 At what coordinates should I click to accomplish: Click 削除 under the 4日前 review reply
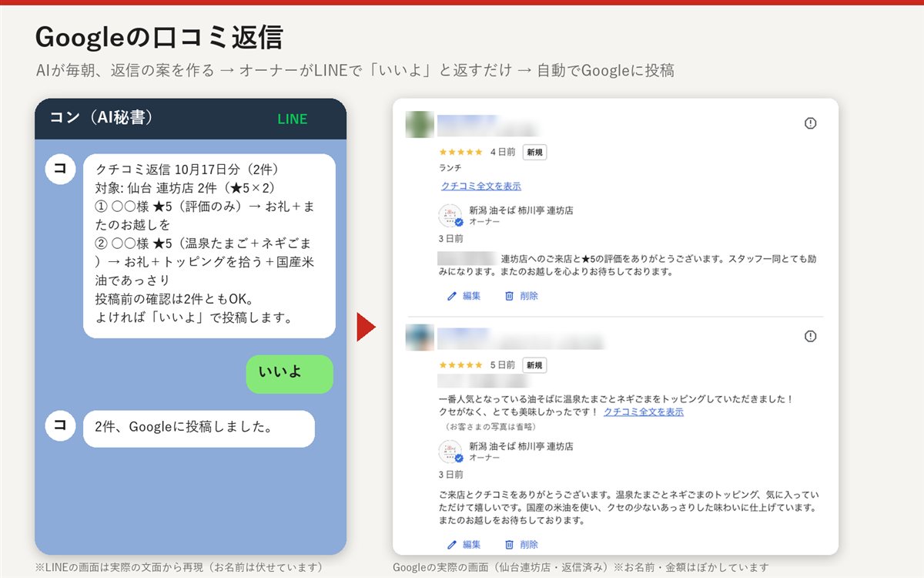coord(529,296)
